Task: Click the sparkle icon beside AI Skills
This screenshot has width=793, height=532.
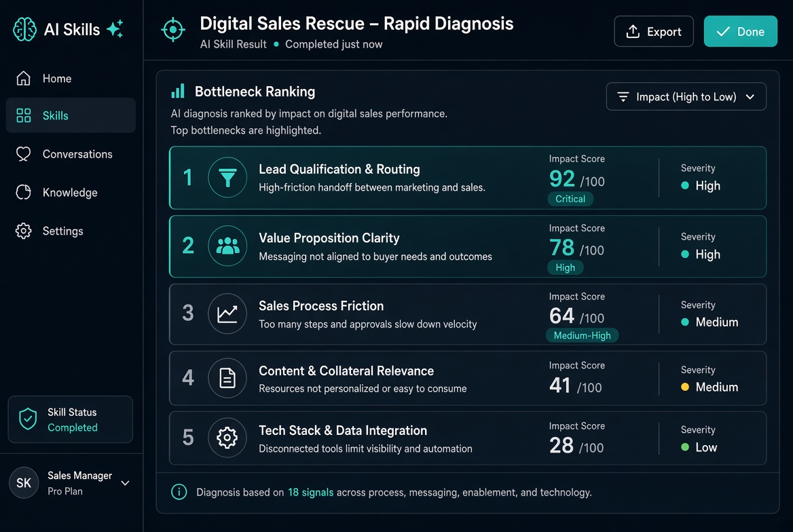Action: pyautogui.click(x=115, y=28)
